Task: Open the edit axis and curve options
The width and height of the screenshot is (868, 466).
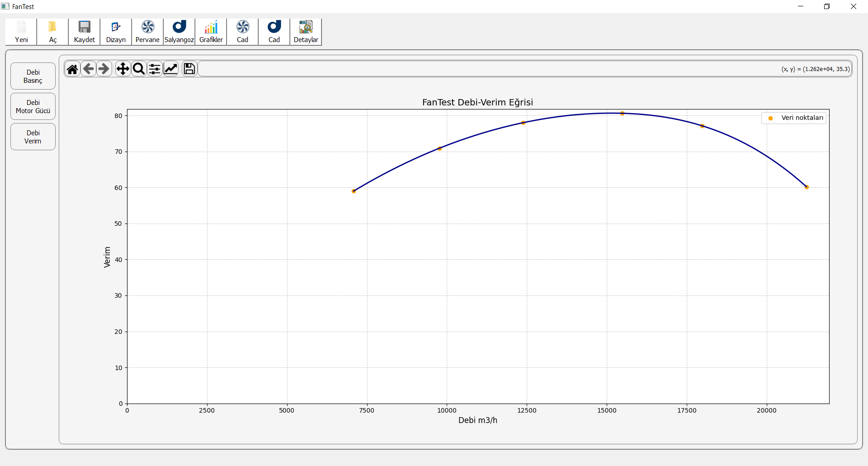Action: [x=171, y=69]
